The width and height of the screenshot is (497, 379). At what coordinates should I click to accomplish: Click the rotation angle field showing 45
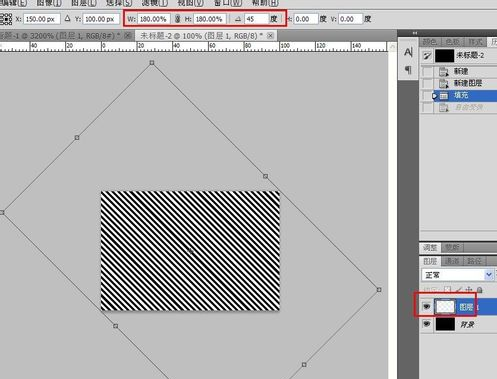(x=256, y=19)
